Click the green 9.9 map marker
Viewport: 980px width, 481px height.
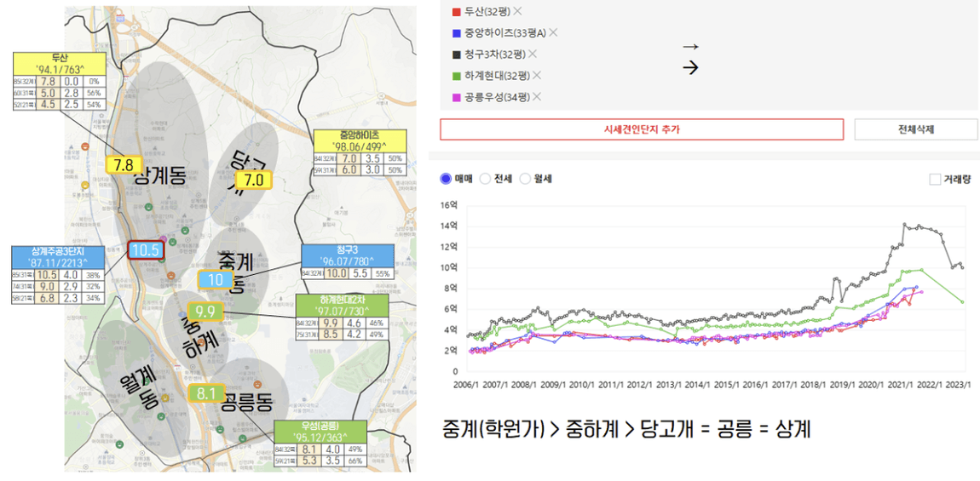(x=205, y=312)
